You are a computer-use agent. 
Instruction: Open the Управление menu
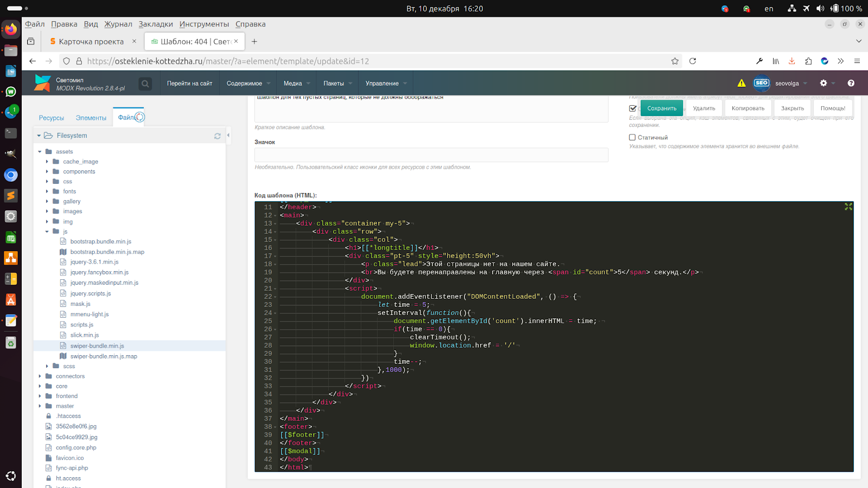point(386,84)
